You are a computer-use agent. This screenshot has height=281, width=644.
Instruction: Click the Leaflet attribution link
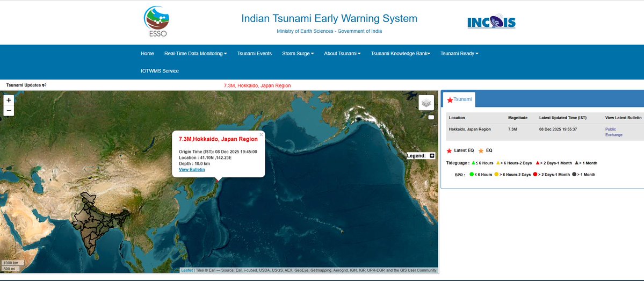tap(187, 270)
